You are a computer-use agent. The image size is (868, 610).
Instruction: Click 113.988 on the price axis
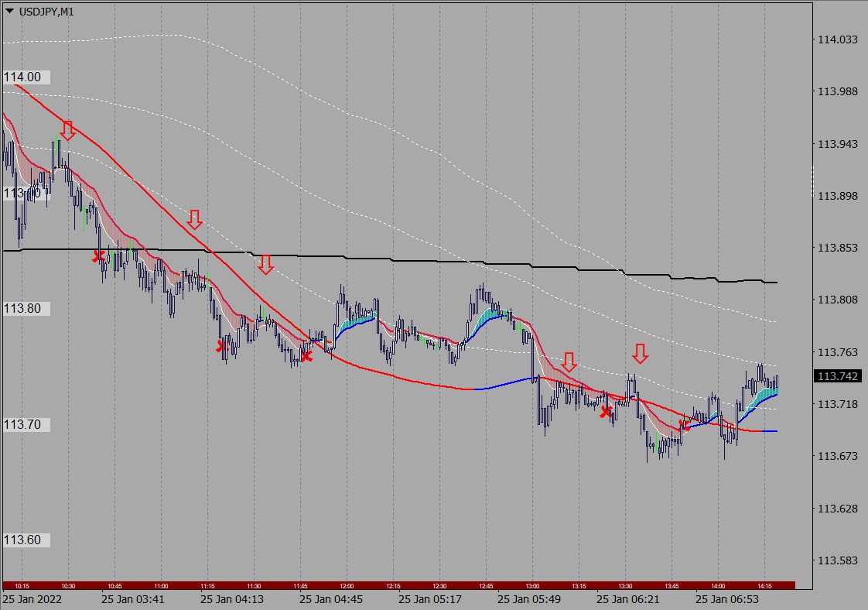(838, 91)
